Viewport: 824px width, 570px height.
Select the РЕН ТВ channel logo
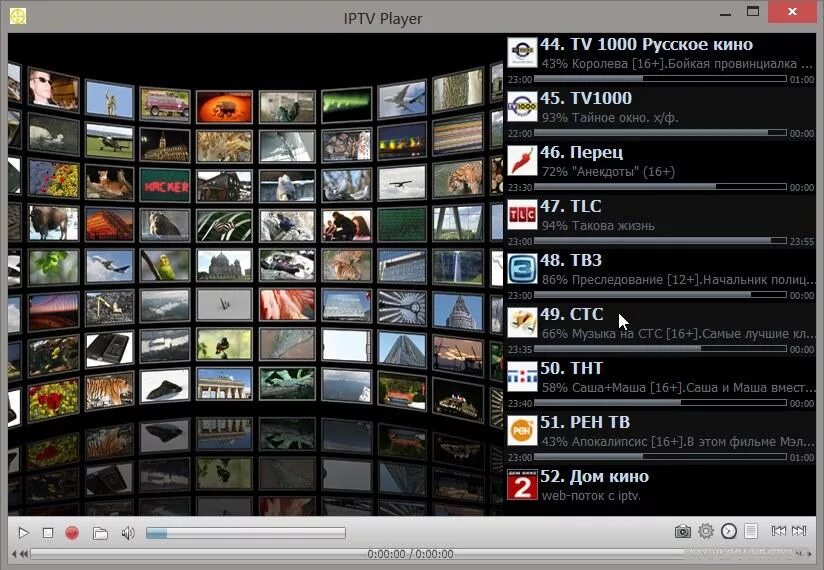tap(522, 431)
